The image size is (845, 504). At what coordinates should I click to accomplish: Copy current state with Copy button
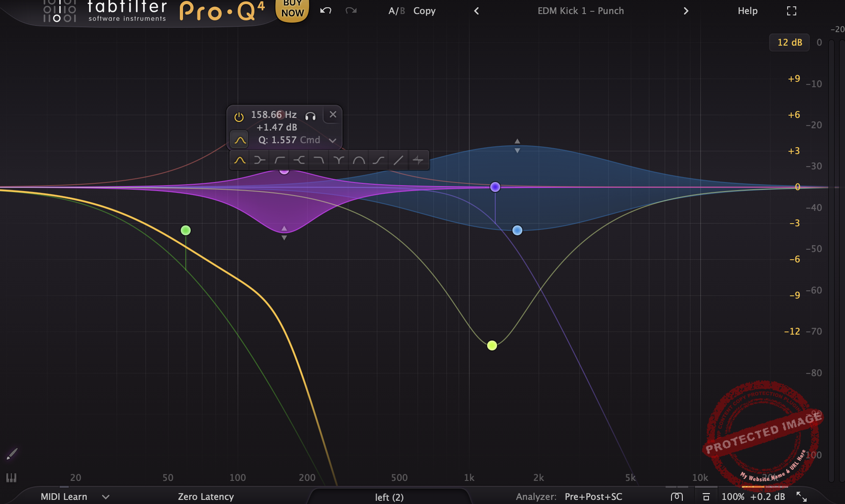424,11
